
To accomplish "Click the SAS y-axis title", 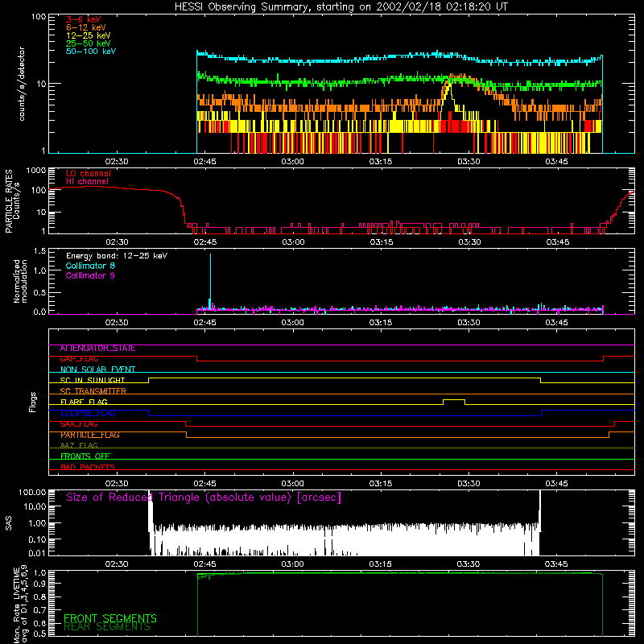I will tap(9, 523).
